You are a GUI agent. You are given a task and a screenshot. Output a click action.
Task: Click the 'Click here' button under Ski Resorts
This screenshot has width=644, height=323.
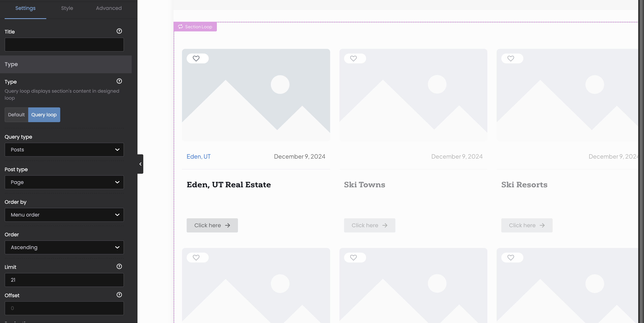(x=527, y=225)
